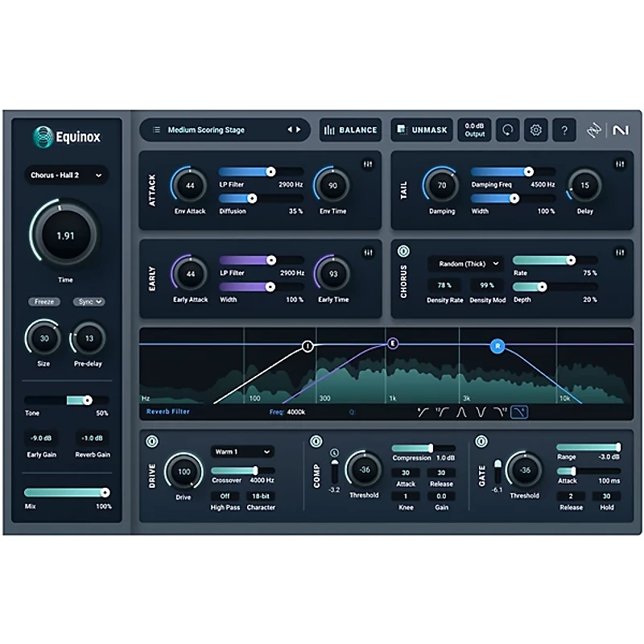This screenshot has width=644, height=644.
Task: Open the Attack section advanced settings icon
Action: pyautogui.click(x=368, y=164)
